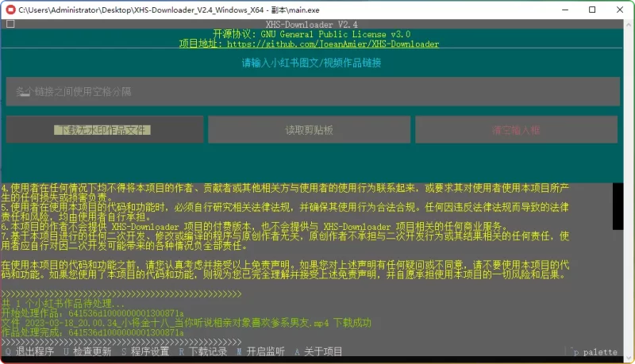Click the window scrollbar up arrow

click(x=629, y=24)
